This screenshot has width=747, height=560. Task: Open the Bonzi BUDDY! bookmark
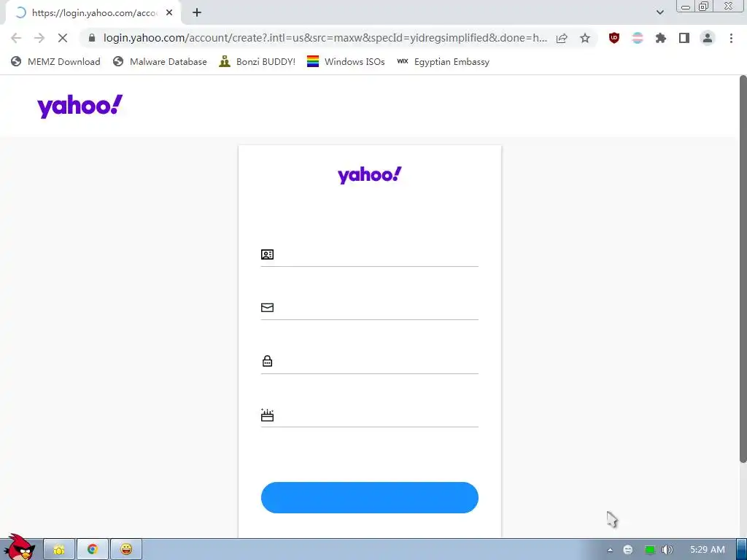click(257, 61)
